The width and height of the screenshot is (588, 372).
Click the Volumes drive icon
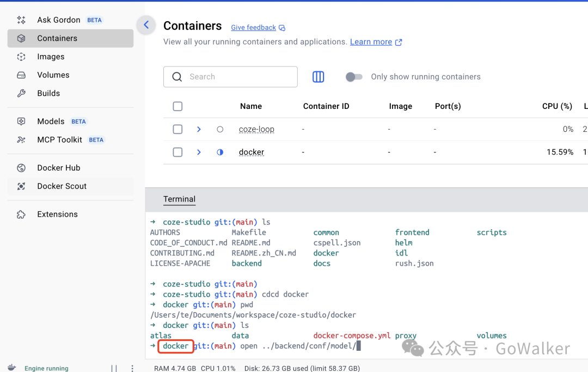(x=21, y=75)
